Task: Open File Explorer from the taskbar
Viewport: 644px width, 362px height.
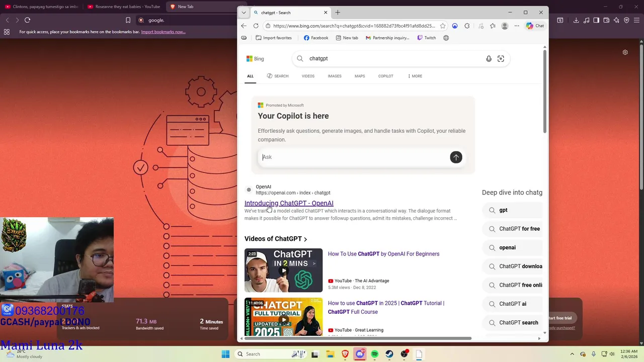Action: [330, 354]
